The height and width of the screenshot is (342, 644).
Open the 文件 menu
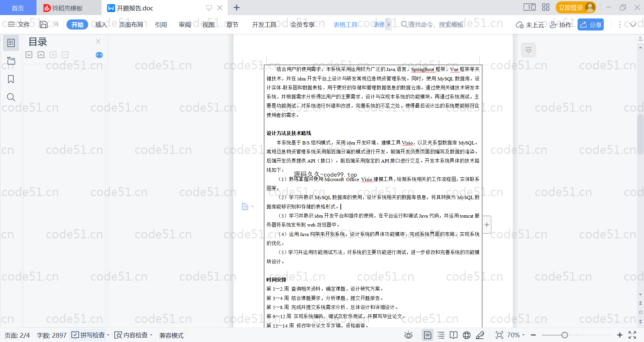coord(19,24)
